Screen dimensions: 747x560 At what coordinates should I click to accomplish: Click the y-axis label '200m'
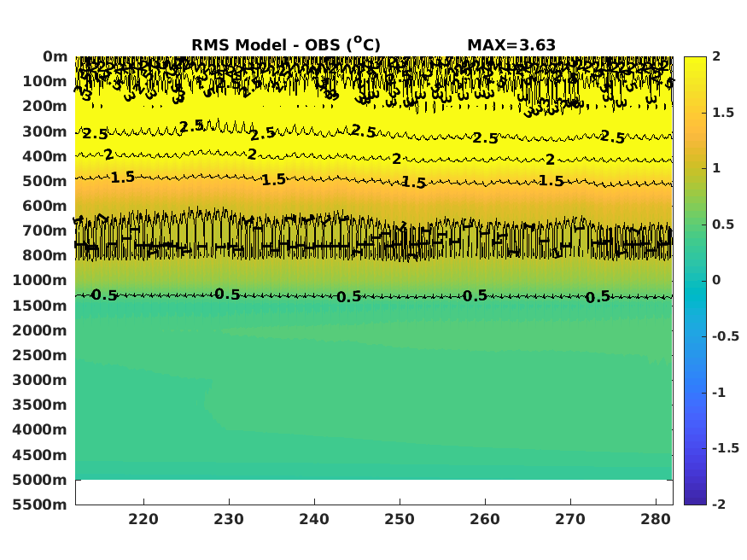44,106
